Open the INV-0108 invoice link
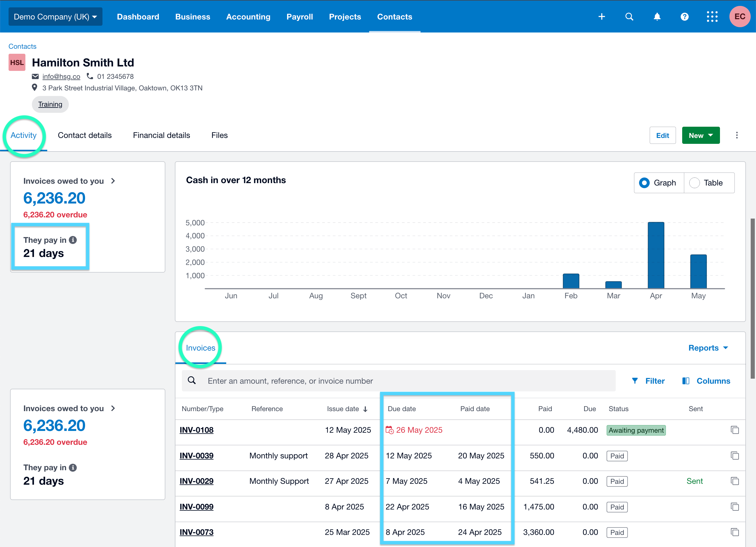Screen dimensions: 756x547 coord(196,430)
